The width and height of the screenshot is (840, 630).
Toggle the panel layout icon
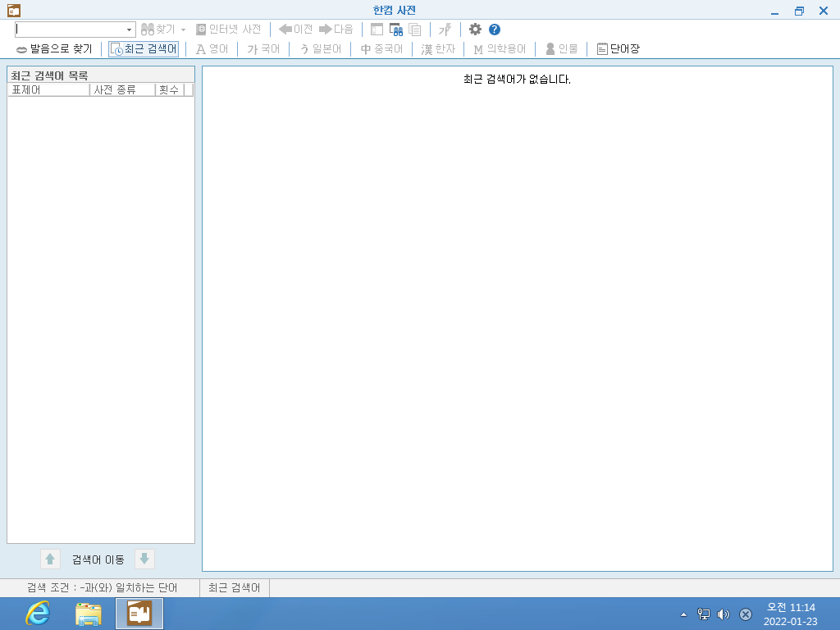click(377, 30)
